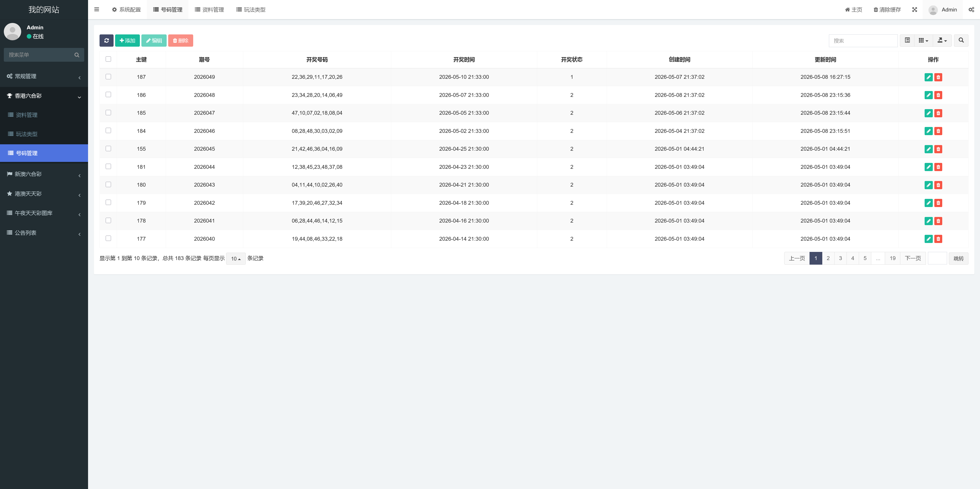Click the 跳转 button
This screenshot has height=489, width=980.
(x=958, y=258)
